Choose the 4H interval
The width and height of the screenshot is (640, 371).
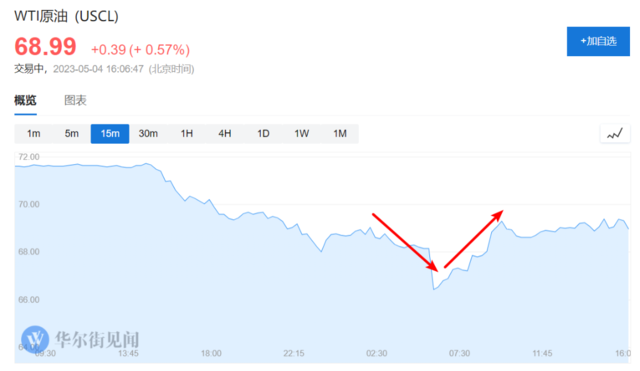224,133
